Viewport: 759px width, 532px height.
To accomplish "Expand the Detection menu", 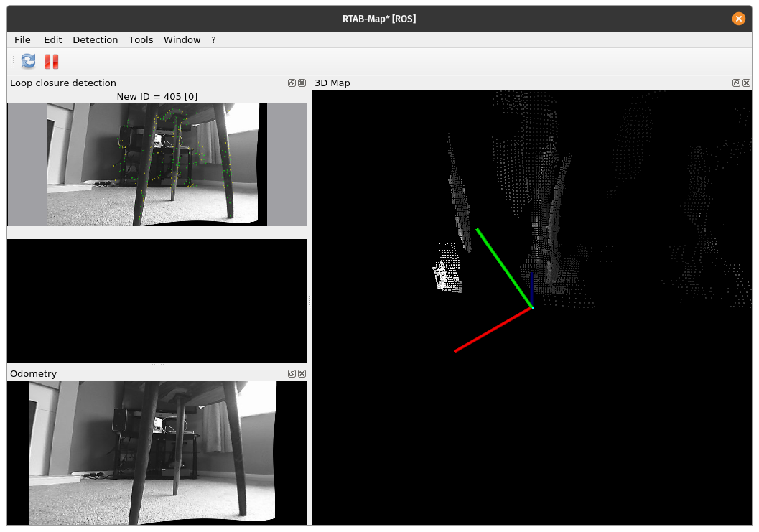I will tap(95, 40).
